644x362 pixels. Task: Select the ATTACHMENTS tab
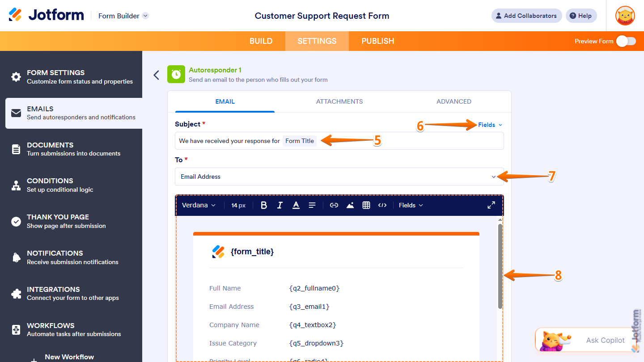(339, 101)
